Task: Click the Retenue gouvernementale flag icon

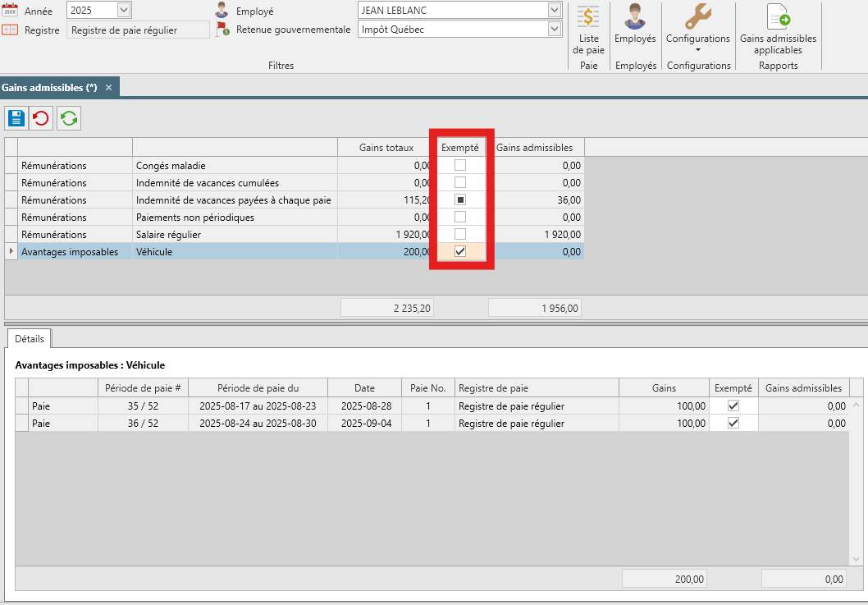Action: tap(222, 29)
